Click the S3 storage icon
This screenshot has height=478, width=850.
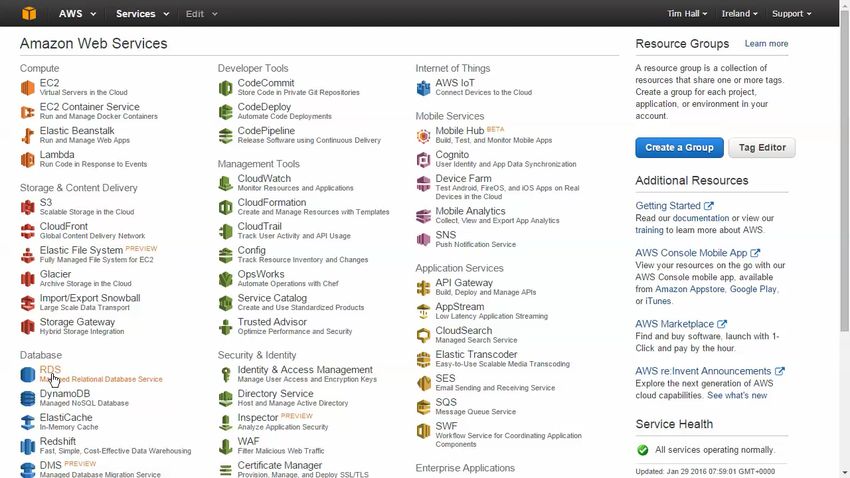(x=28, y=207)
